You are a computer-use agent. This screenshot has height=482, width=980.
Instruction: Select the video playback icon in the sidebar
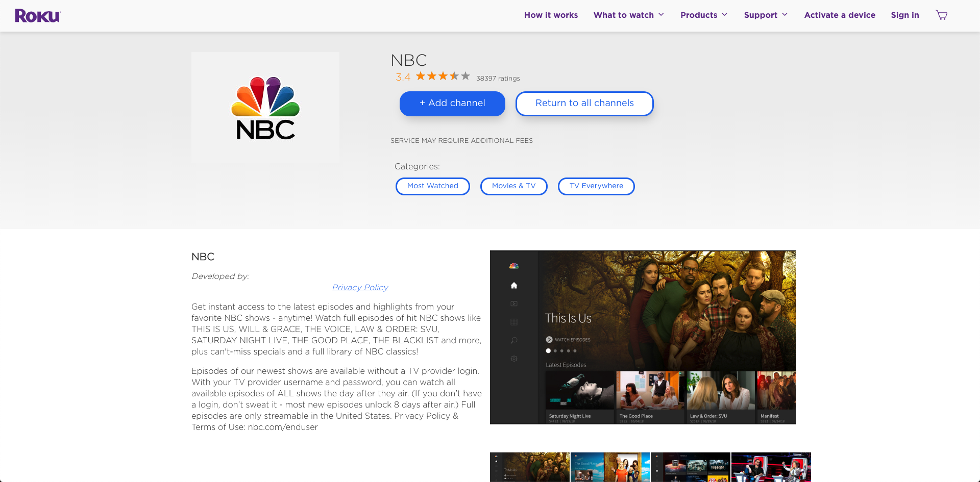514,303
